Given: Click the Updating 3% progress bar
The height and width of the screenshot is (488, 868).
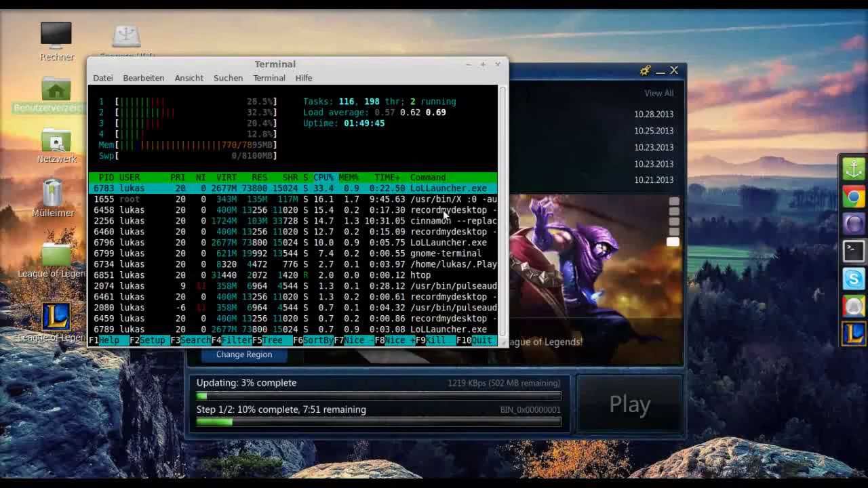Looking at the screenshot, I should (379, 396).
